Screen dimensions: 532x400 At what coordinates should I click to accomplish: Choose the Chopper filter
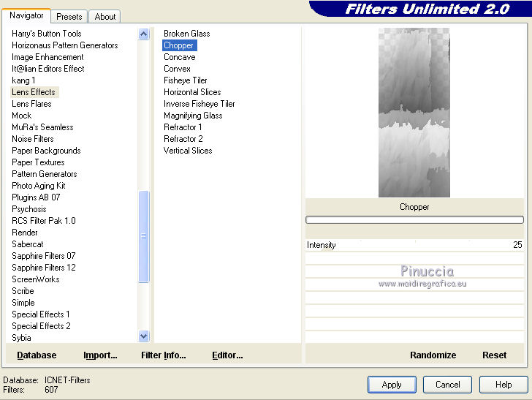[179, 45]
